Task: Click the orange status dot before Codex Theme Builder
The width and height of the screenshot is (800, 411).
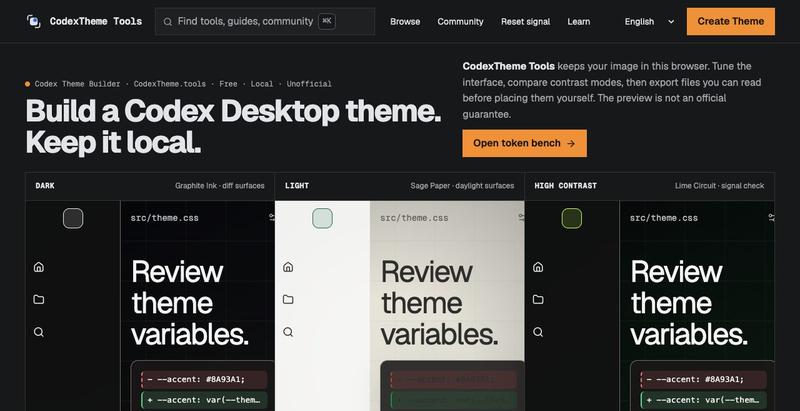Action: pyautogui.click(x=28, y=84)
